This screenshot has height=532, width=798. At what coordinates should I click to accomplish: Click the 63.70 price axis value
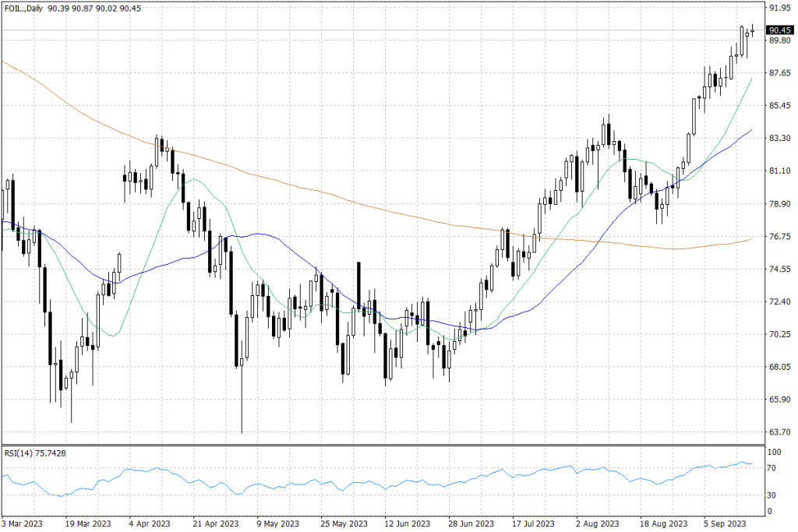click(779, 432)
